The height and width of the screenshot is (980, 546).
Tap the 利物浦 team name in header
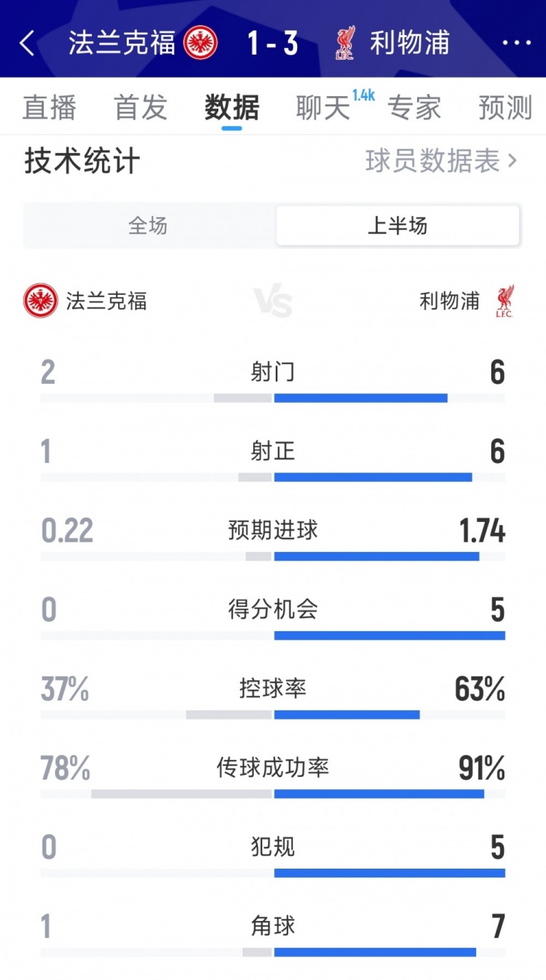pyautogui.click(x=409, y=43)
